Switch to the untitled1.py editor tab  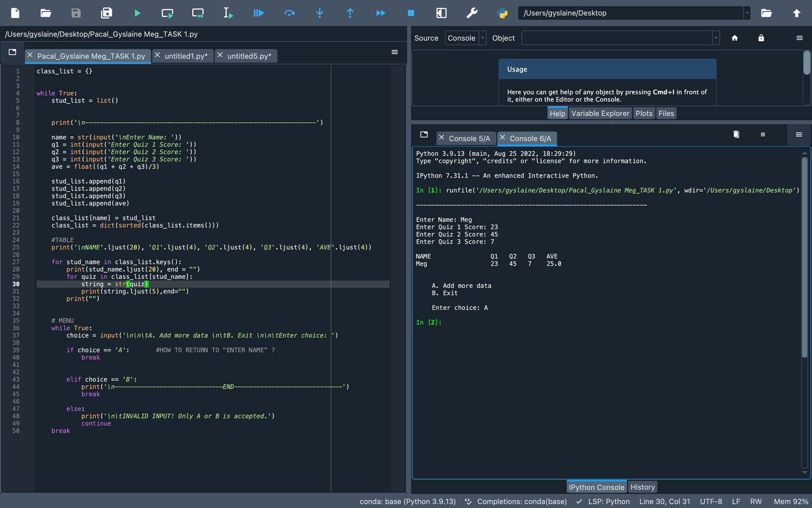tap(186, 56)
